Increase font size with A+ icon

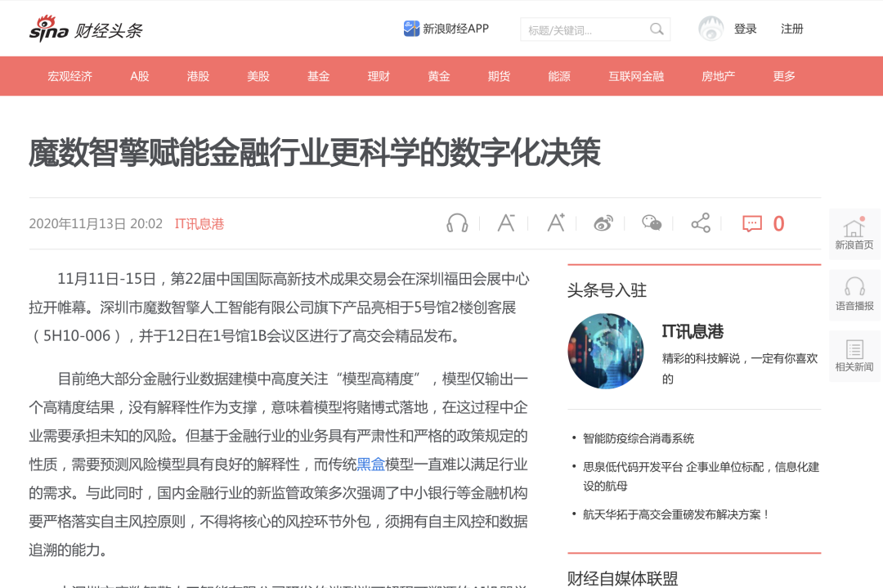(x=556, y=223)
